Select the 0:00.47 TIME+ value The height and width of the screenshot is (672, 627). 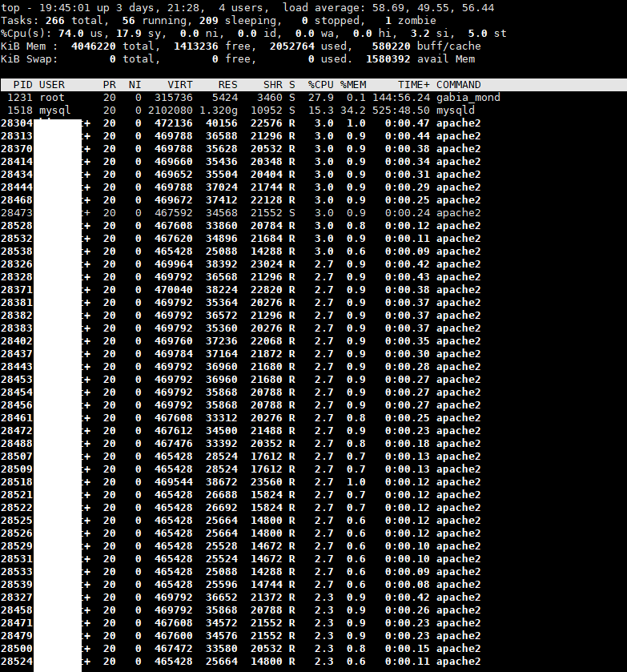[x=407, y=123]
